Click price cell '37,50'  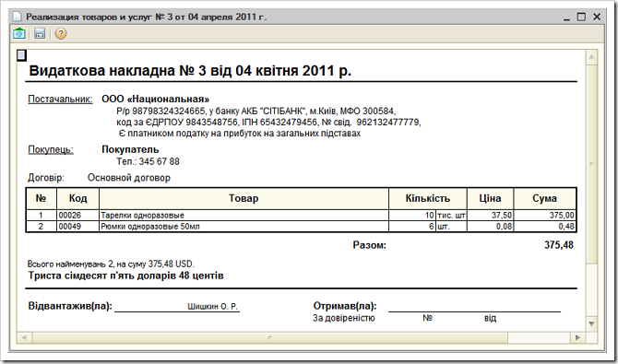point(491,216)
